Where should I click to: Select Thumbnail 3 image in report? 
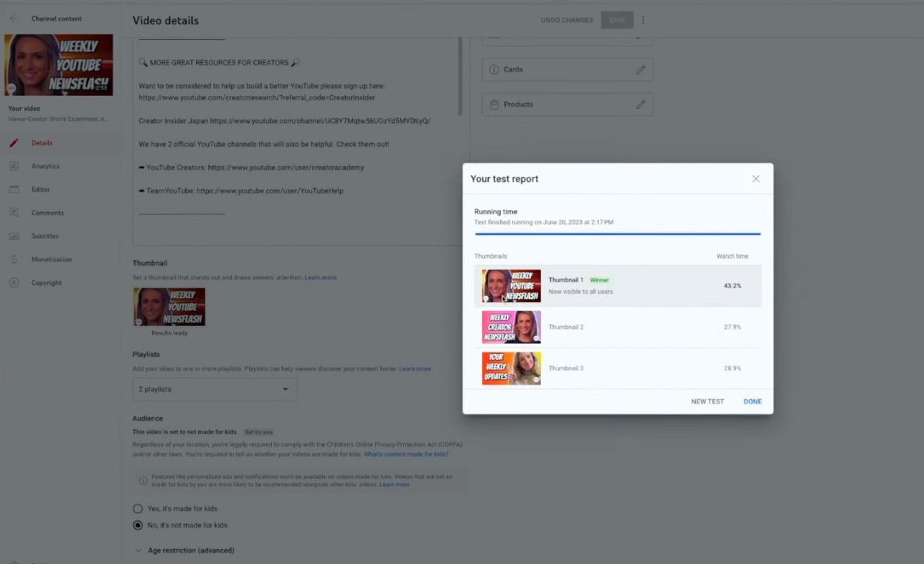point(511,369)
